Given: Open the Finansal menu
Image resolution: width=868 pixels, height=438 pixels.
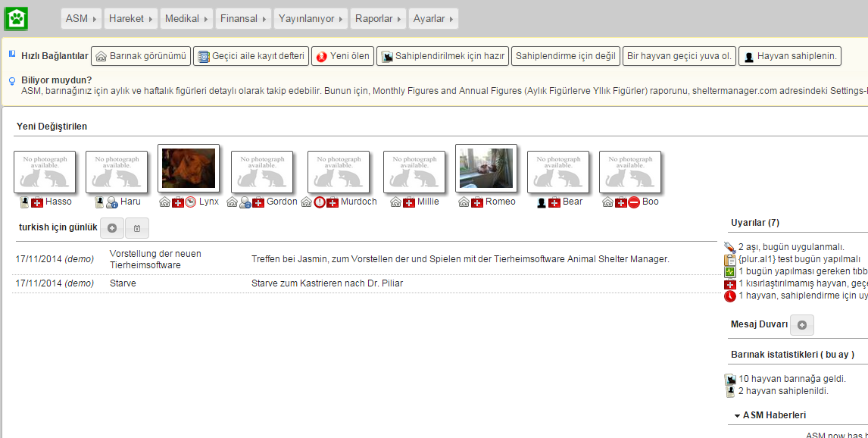Looking at the screenshot, I should tap(244, 19).
